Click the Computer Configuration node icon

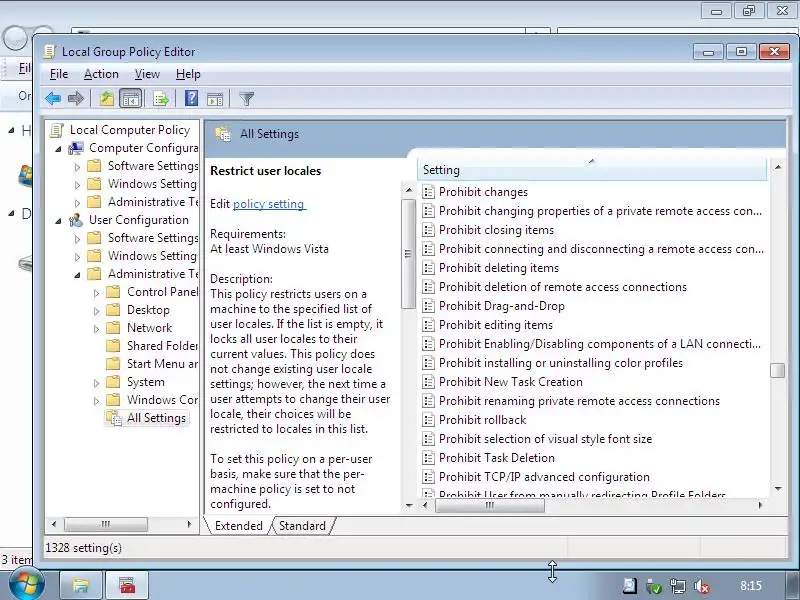(x=76, y=148)
